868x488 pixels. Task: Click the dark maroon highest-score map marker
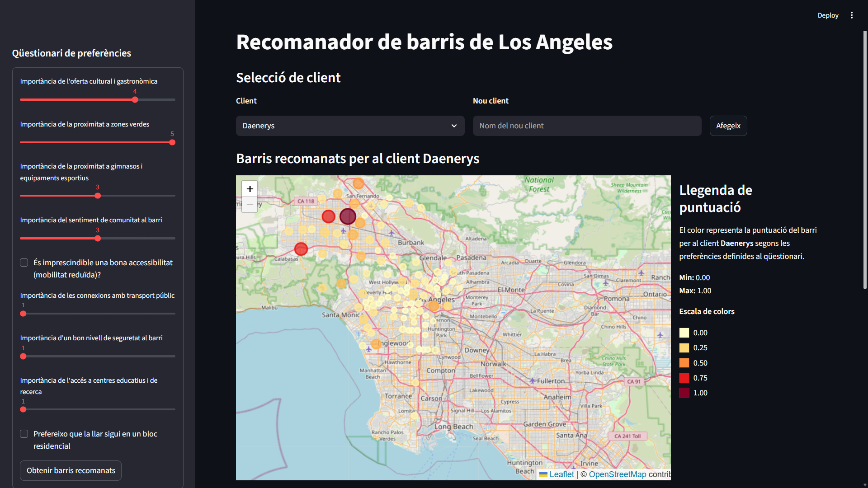(x=348, y=216)
